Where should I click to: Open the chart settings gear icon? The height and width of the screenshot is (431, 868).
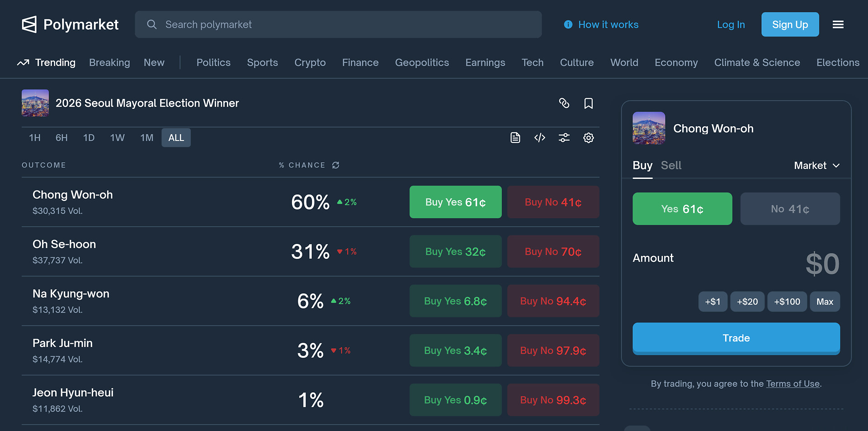[589, 138]
